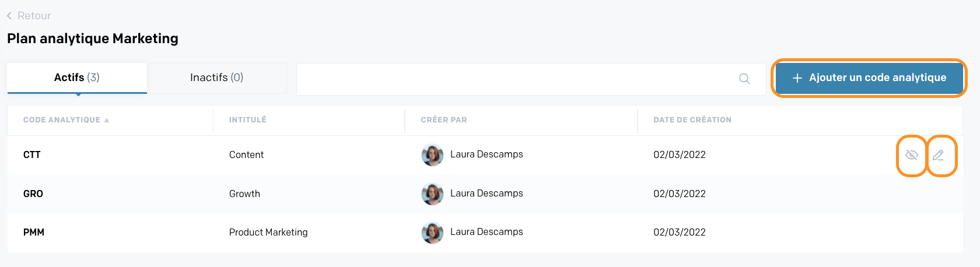Select the PMM analytic code cell
Viewport: 980px width, 267px height.
point(34,233)
